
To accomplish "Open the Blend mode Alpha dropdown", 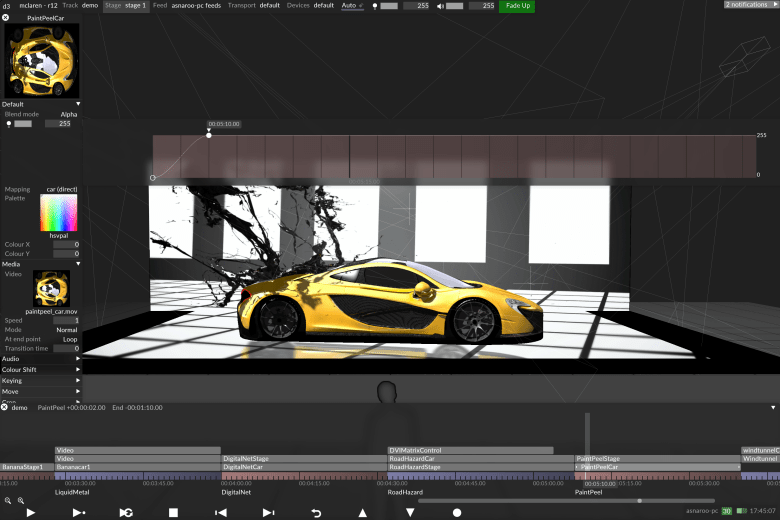I will coord(69,114).
